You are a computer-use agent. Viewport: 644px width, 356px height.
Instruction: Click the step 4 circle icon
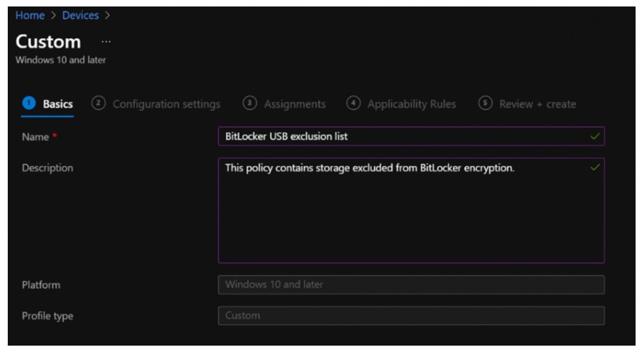click(x=353, y=104)
